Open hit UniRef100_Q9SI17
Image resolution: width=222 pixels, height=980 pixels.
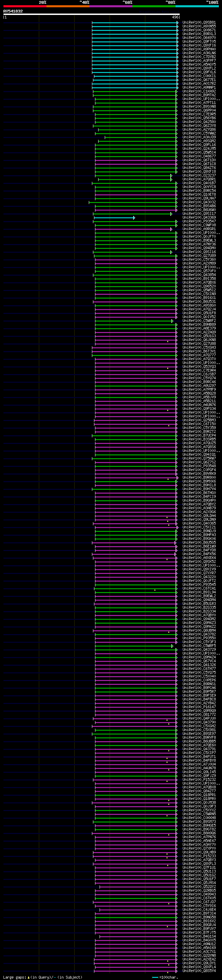coord(199,214)
